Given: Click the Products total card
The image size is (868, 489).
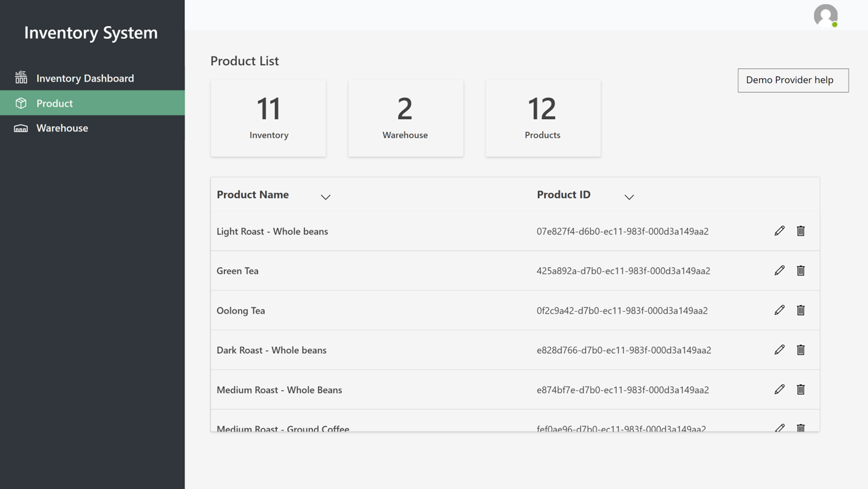Looking at the screenshot, I should [x=543, y=119].
